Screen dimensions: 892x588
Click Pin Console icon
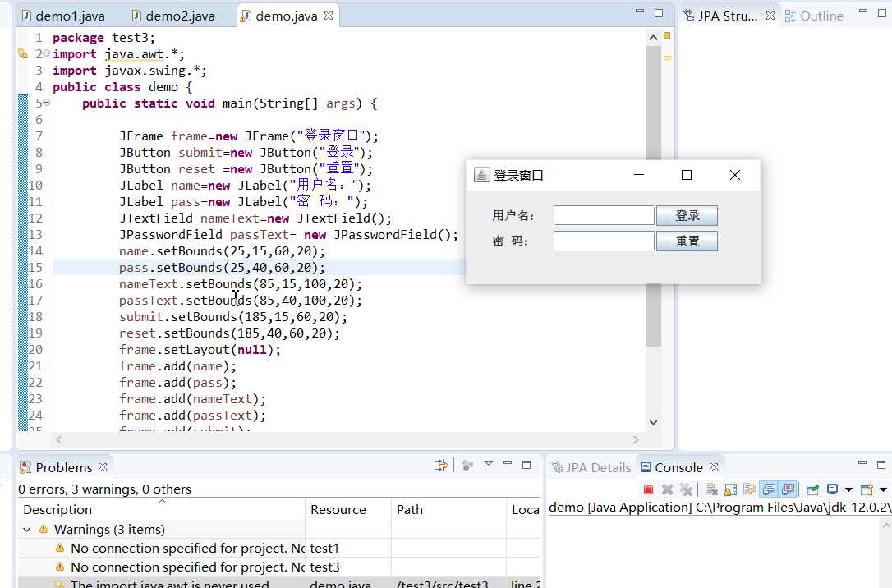pyautogui.click(x=813, y=489)
